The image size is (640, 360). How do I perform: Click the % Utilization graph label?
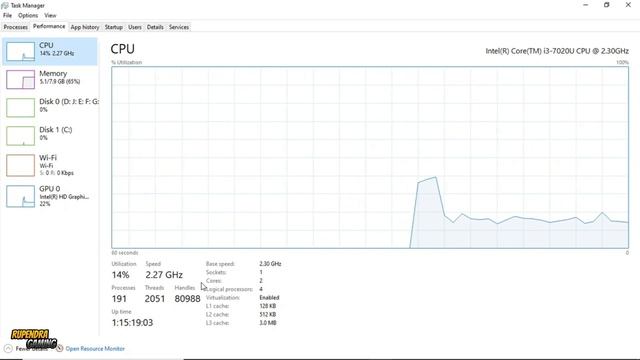tap(127, 62)
